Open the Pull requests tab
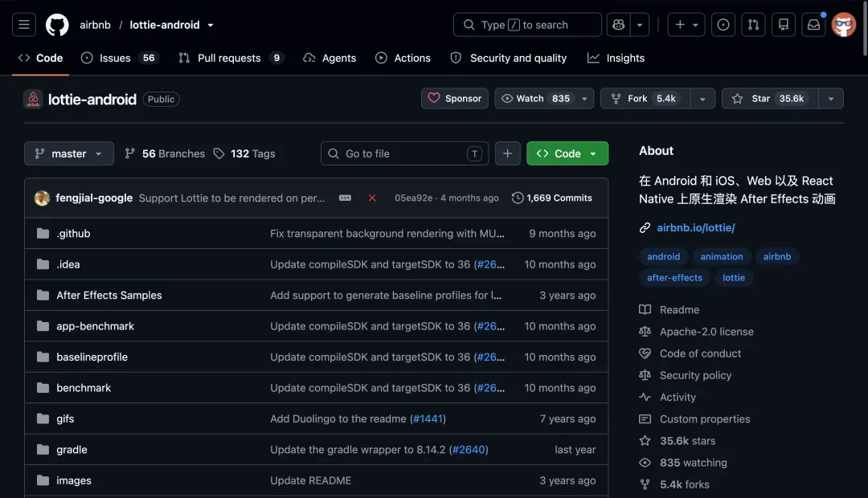The image size is (868, 498). click(231, 58)
